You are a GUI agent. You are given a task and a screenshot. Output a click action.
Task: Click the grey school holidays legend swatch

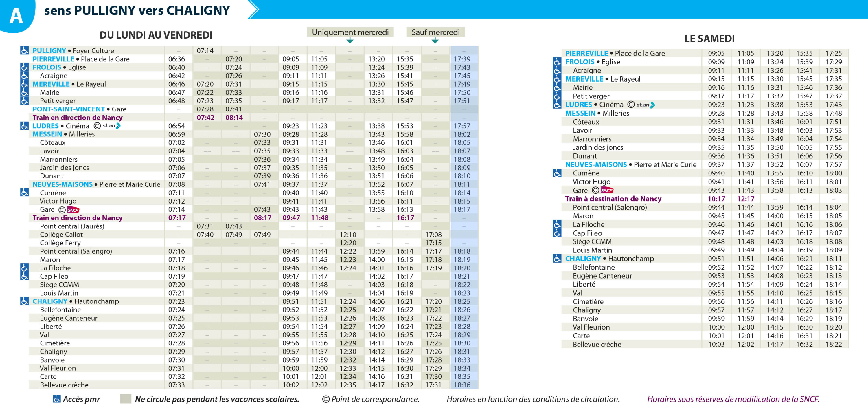tap(125, 399)
